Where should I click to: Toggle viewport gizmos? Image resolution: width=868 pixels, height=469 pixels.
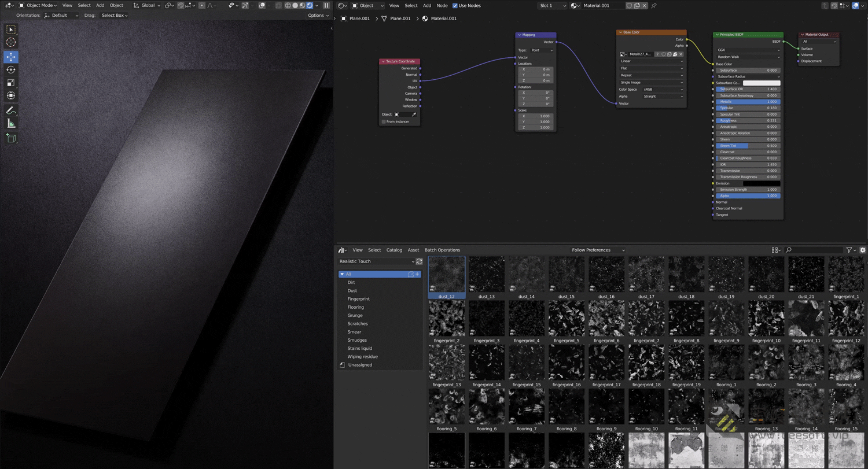point(245,5)
